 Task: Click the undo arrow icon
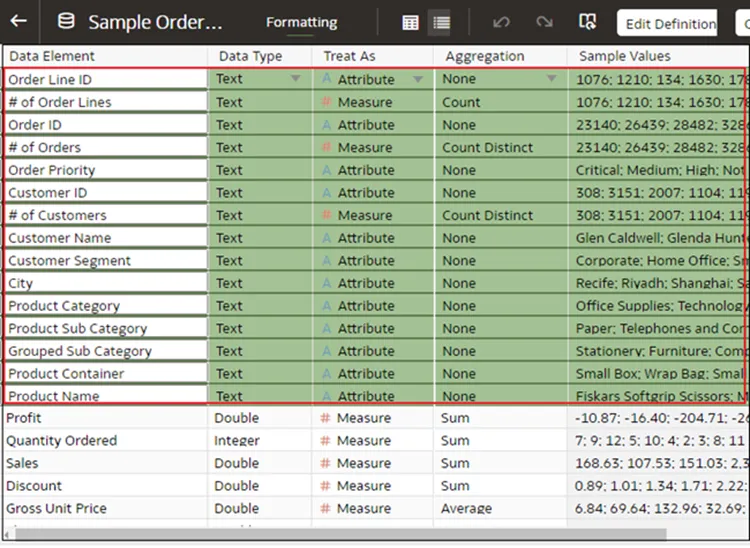click(x=501, y=22)
